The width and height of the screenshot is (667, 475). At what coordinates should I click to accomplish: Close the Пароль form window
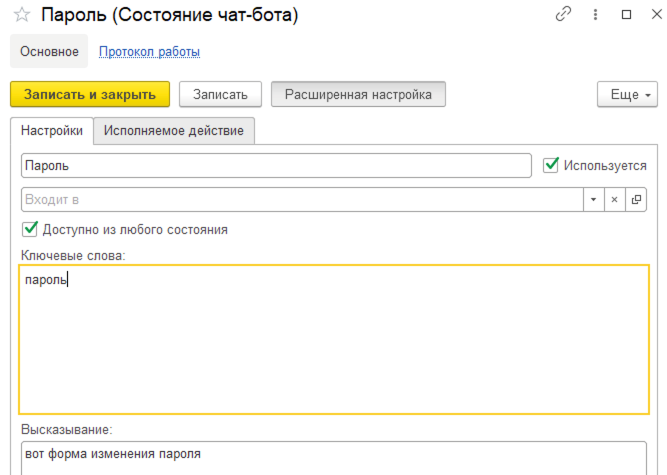(x=656, y=14)
